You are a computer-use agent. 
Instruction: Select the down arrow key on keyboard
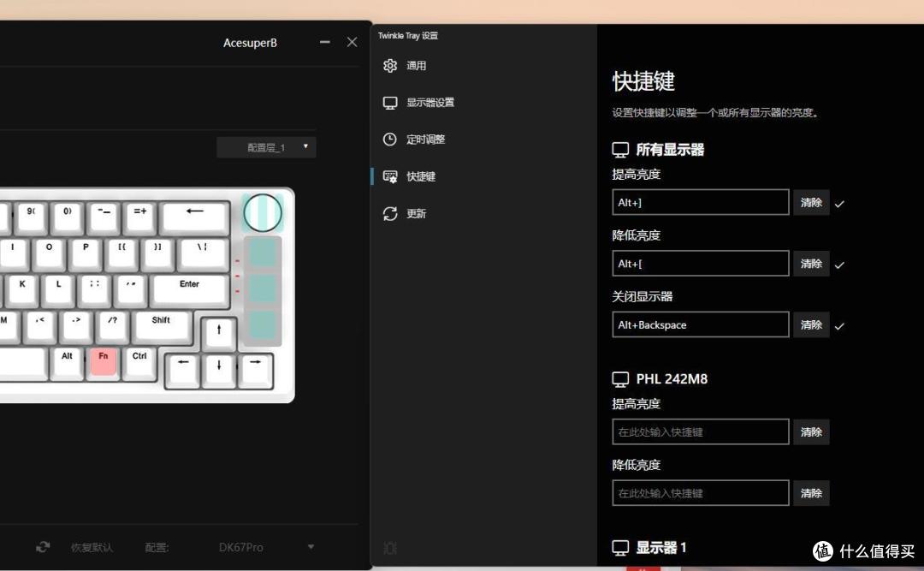tap(219, 370)
